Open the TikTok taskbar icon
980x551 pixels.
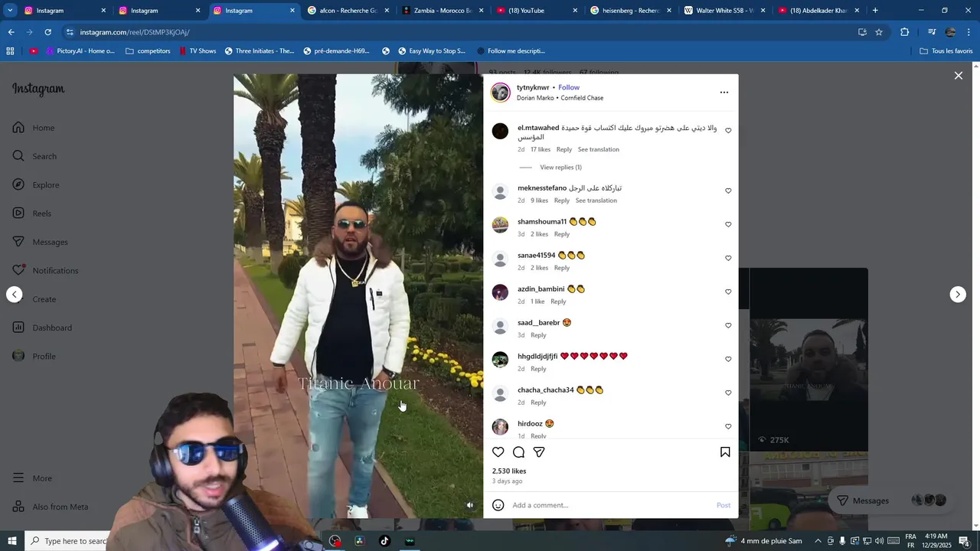(x=384, y=541)
